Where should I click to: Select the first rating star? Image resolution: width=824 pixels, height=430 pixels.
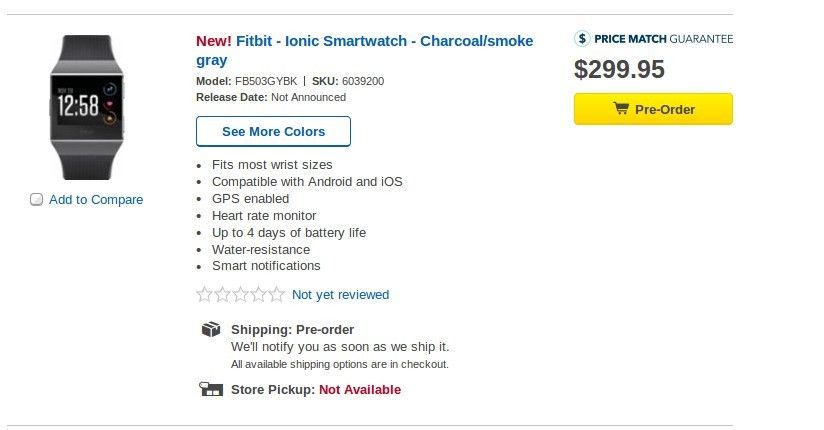pyautogui.click(x=205, y=294)
